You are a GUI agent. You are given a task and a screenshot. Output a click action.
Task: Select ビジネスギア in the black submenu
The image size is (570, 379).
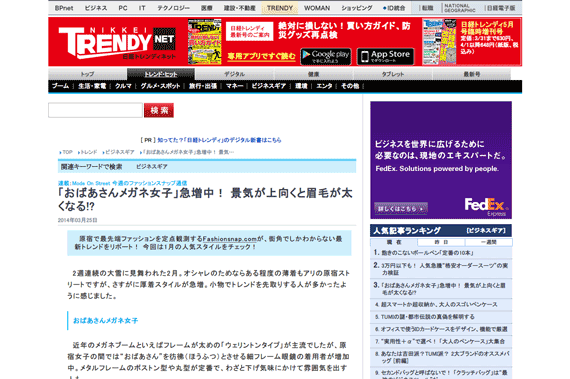tap(269, 86)
